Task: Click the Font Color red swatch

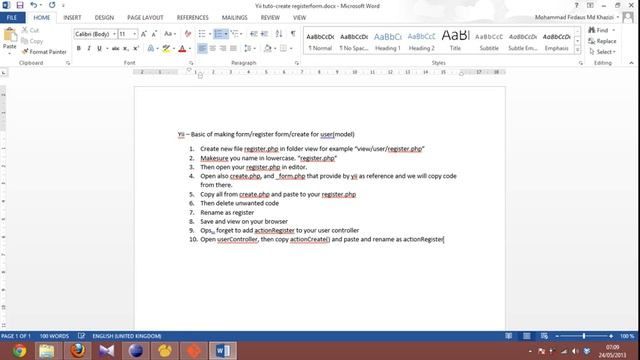Action: click(x=182, y=49)
